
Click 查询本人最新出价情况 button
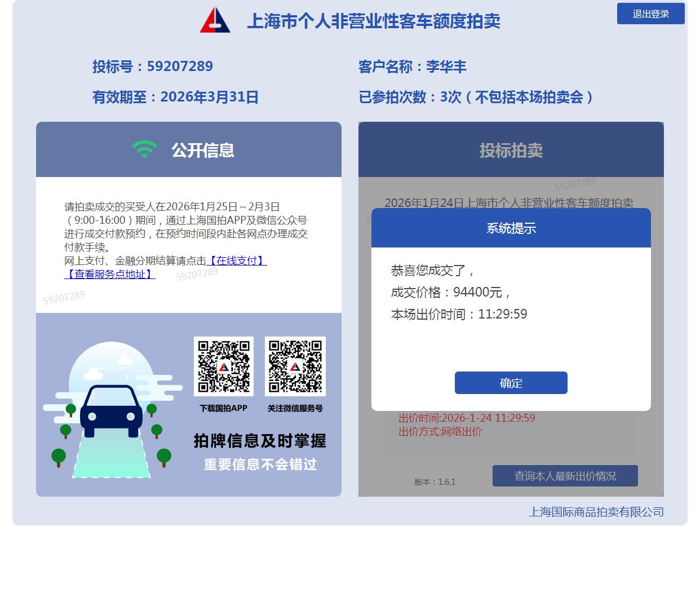click(x=565, y=476)
